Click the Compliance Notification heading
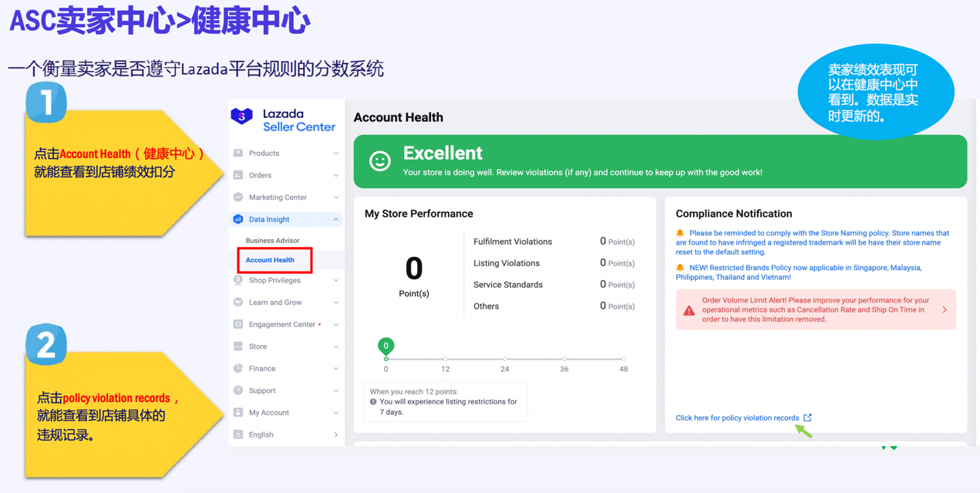Viewport: 980px width, 493px height. pos(733,214)
